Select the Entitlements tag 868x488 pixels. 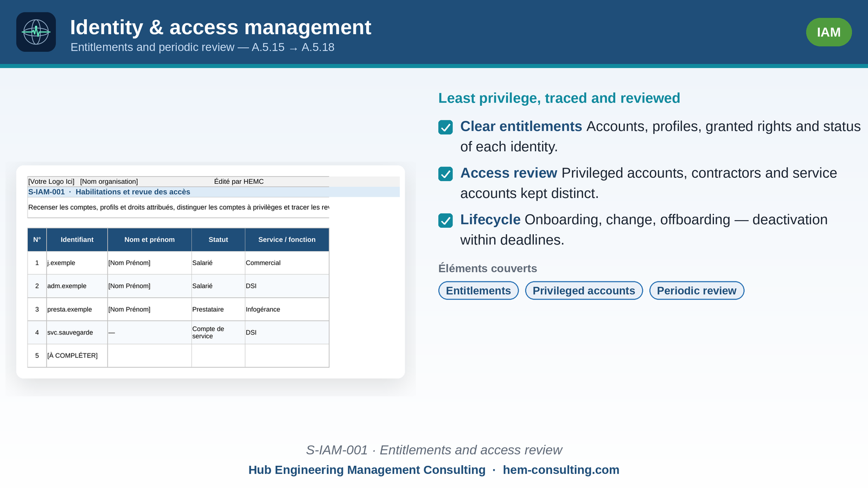(478, 291)
